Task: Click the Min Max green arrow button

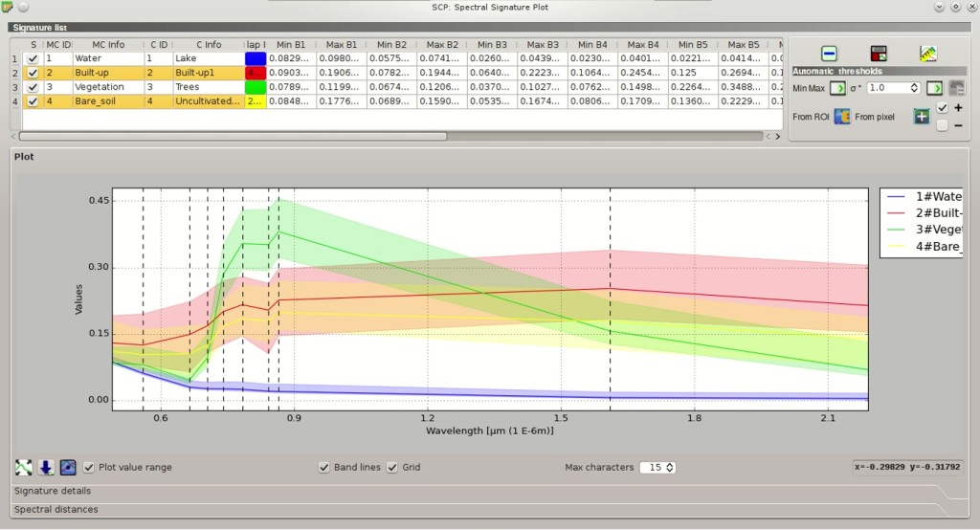Action: (837, 88)
